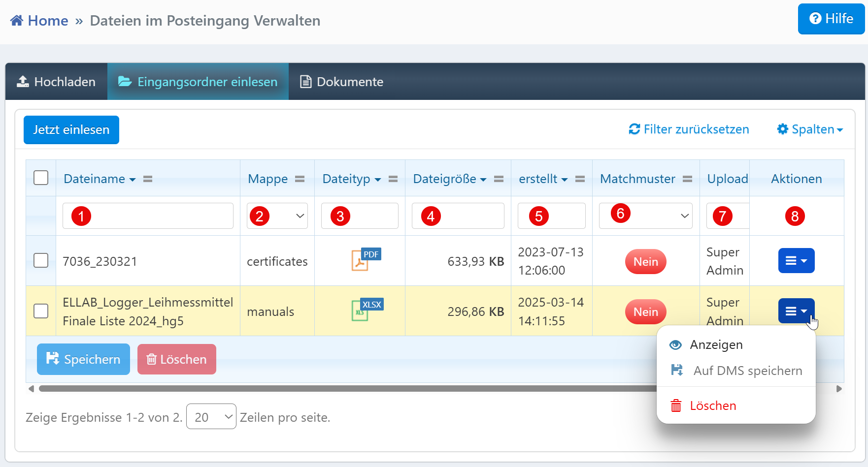Open the Mappe filter dropdown

(277, 216)
